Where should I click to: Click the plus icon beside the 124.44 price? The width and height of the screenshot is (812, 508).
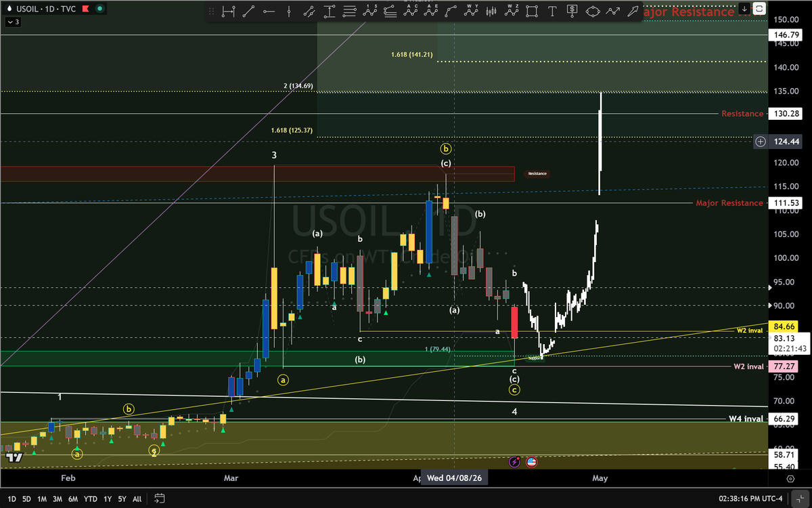[761, 141]
